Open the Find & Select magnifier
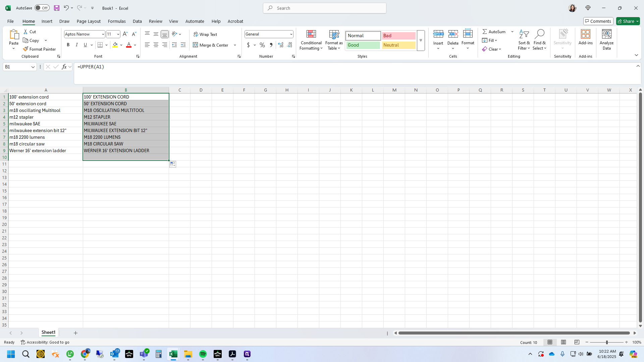This screenshot has height=362, width=644. click(539, 40)
